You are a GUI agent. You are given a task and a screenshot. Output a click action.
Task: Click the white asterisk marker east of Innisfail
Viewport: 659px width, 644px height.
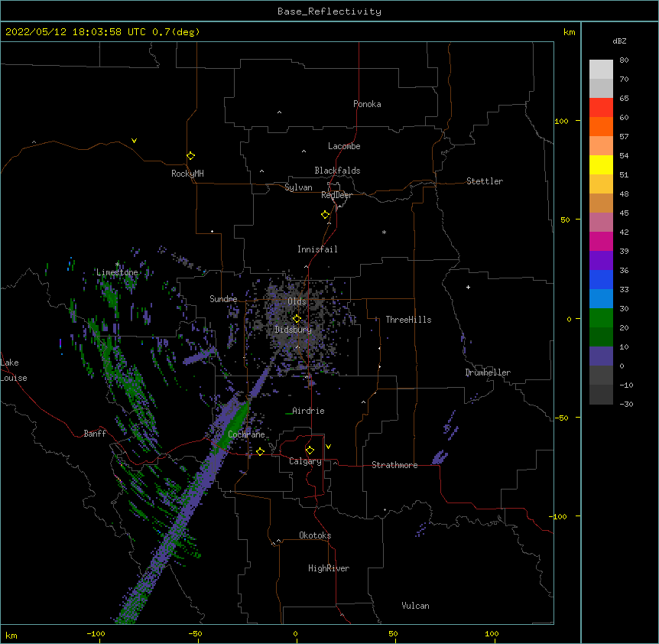[384, 232]
